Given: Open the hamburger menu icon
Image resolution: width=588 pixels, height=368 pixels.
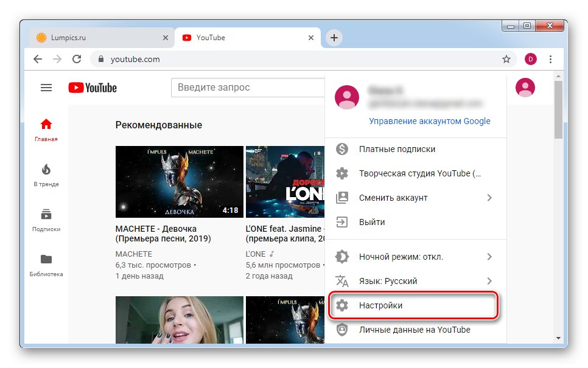Looking at the screenshot, I should tap(46, 87).
